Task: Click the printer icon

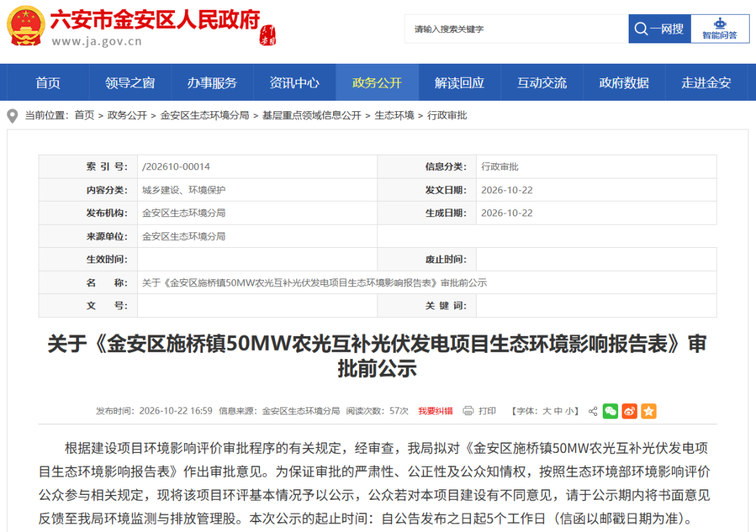Action: 468,411
